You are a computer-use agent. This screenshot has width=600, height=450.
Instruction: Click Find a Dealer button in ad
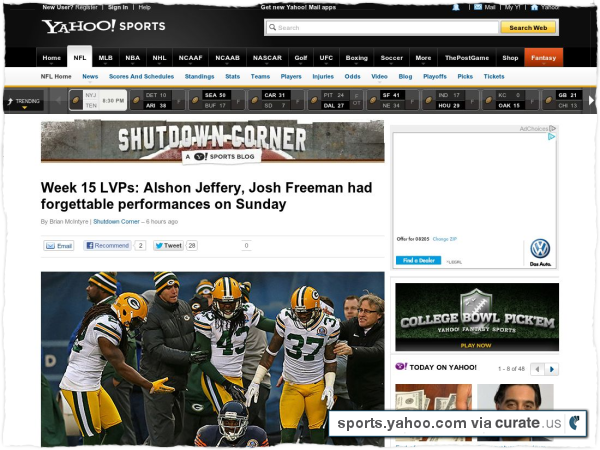tap(419, 261)
